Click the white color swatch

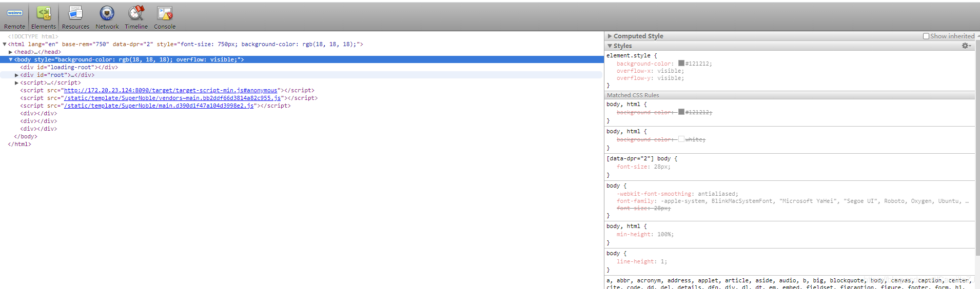point(681,139)
